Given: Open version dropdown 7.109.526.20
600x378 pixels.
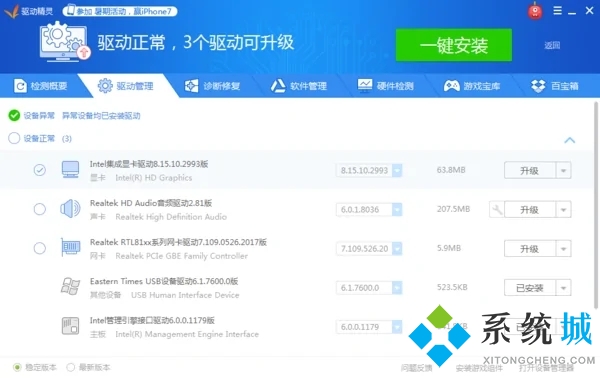Looking at the screenshot, I should pos(397,249).
